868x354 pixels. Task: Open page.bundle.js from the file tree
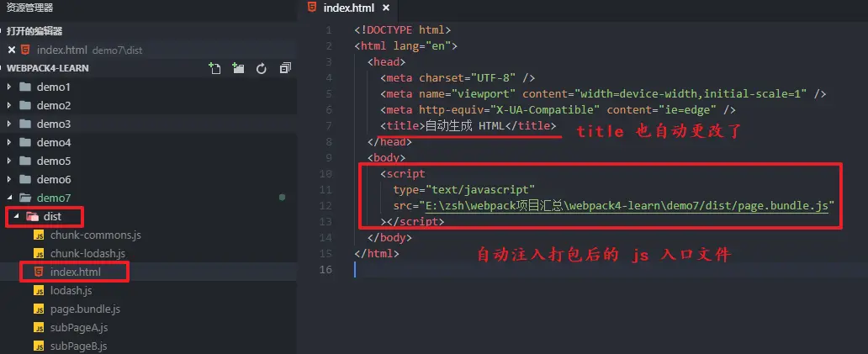[85, 309]
